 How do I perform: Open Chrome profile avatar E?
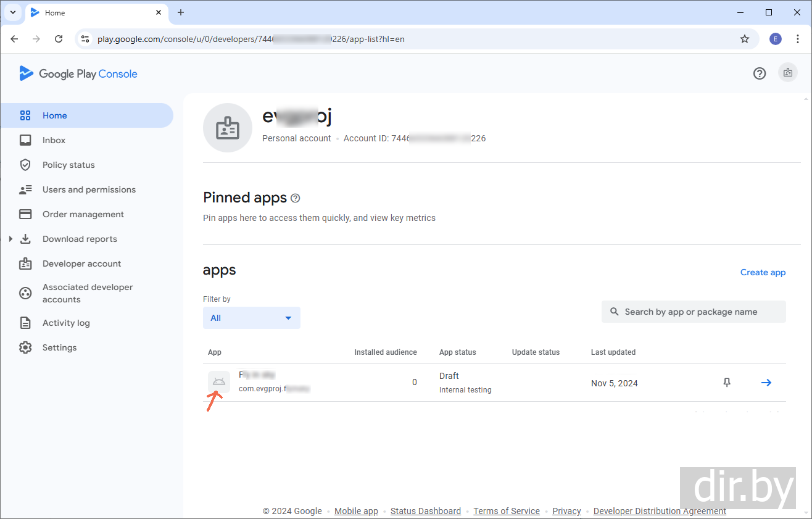[776, 39]
